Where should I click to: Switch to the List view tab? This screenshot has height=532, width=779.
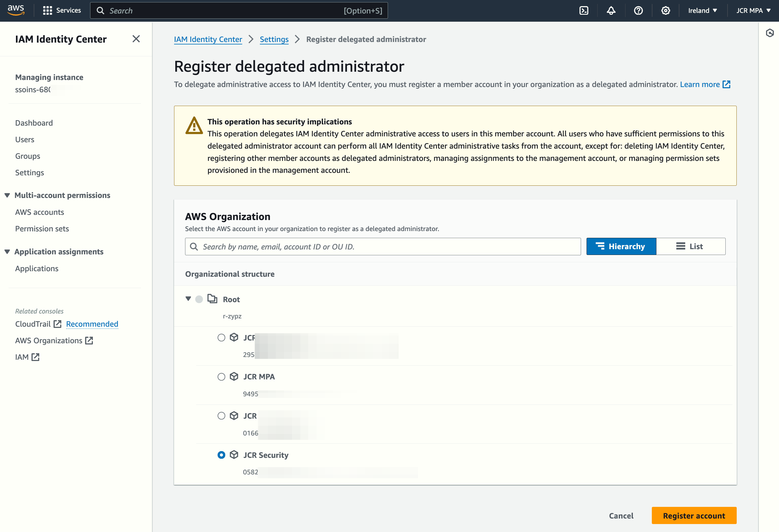690,246
